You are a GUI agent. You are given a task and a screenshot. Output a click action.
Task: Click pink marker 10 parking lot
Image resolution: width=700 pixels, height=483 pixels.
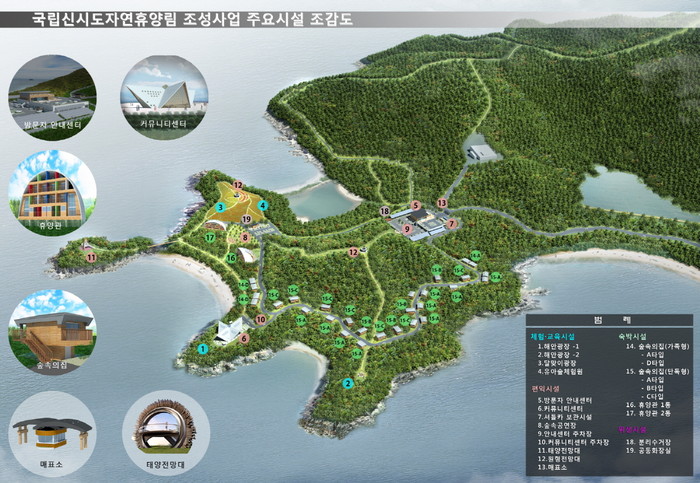coord(260,320)
